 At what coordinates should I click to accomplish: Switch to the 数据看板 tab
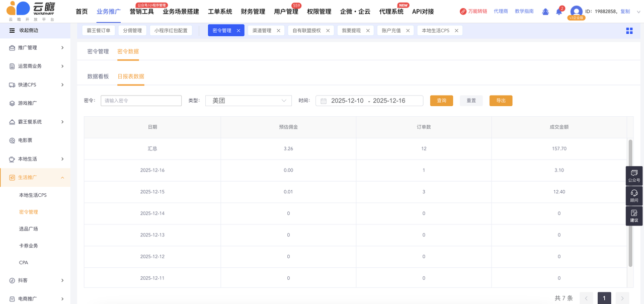(x=98, y=77)
